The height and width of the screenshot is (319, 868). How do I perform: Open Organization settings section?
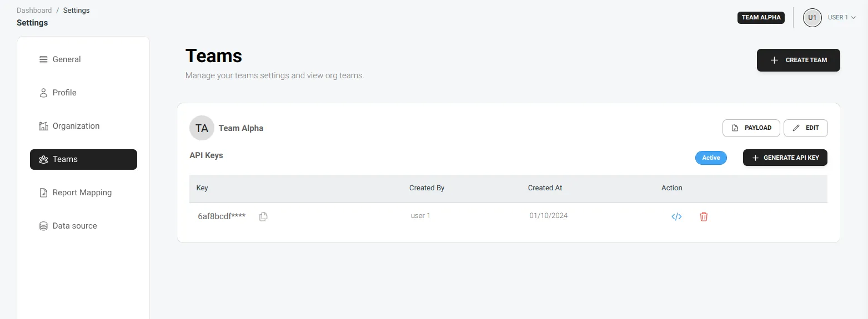pyautogui.click(x=83, y=126)
